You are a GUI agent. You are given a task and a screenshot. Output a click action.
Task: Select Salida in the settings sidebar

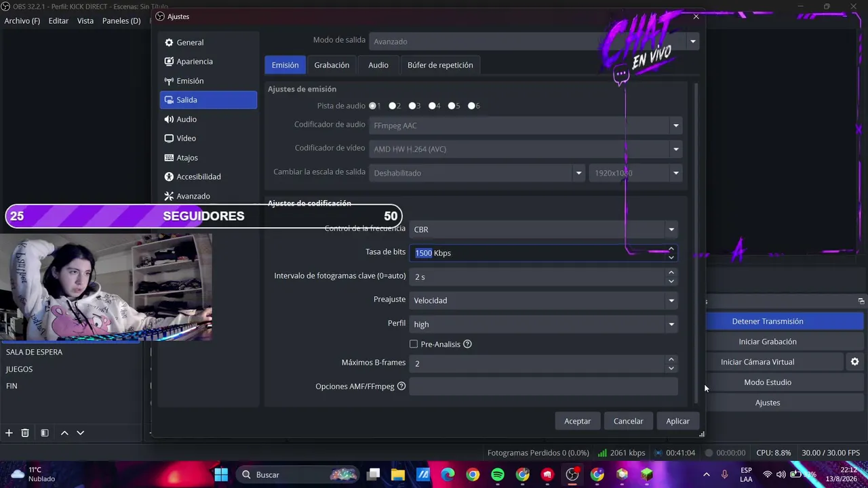point(208,100)
